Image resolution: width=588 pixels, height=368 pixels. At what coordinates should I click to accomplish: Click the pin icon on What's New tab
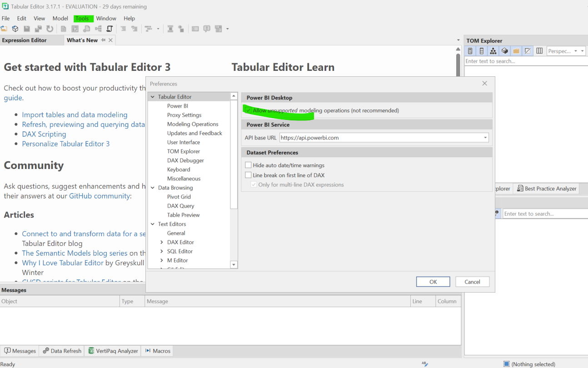click(x=103, y=40)
